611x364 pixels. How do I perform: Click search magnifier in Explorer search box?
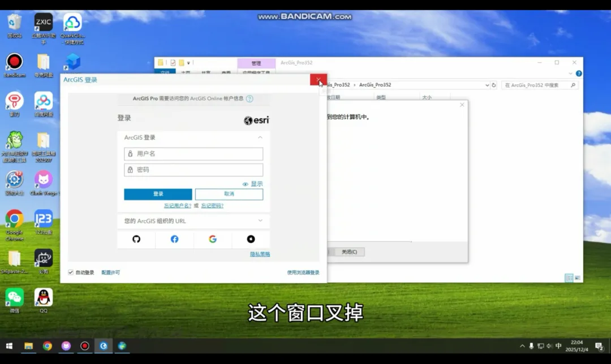573,85
